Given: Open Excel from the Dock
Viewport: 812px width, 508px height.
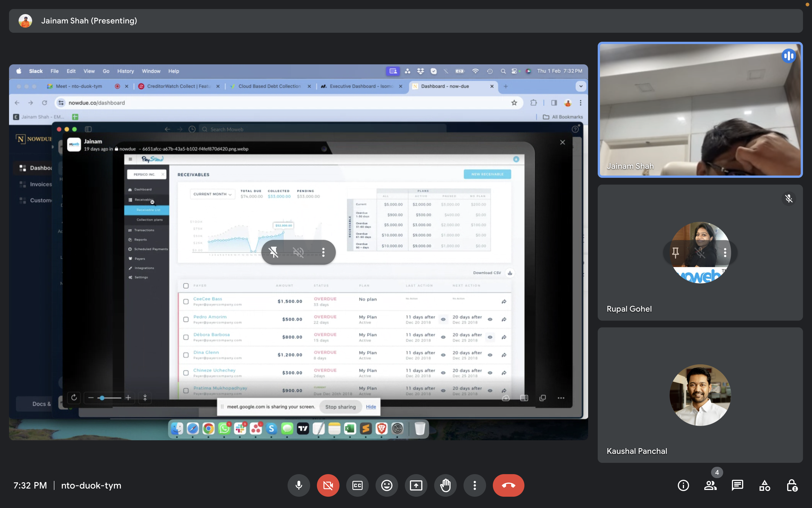Looking at the screenshot, I should pos(350,428).
